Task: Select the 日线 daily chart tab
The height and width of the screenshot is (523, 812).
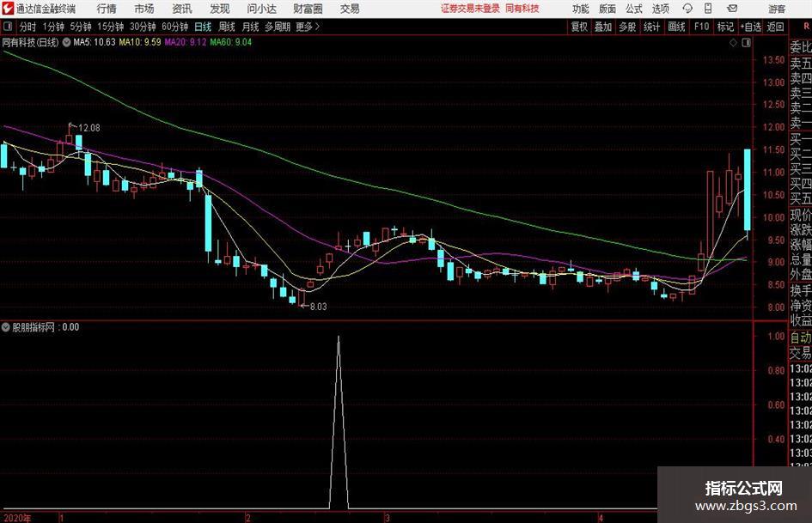Action: tap(203, 27)
